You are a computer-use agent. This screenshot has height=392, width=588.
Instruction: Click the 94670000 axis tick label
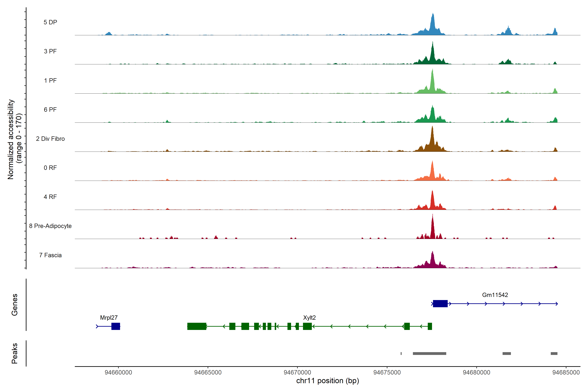[x=297, y=372]
